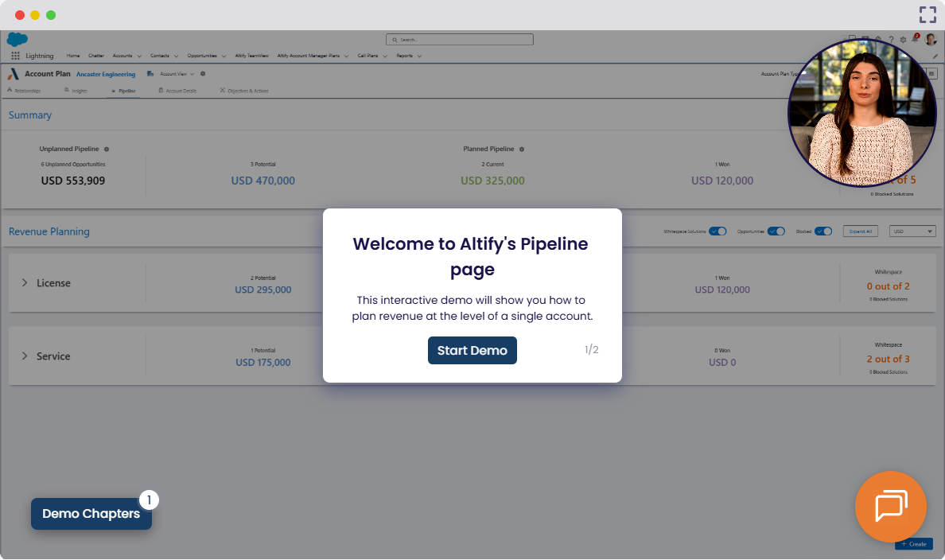The width and height of the screenshot is (945, 560).
Task: Toggle the Whitespace Solutions switch
Action: 717,231
